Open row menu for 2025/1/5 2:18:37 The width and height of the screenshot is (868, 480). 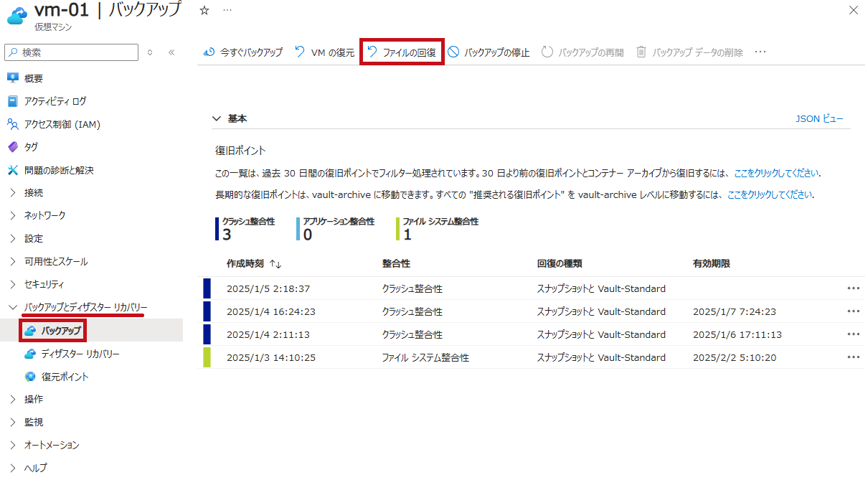point(853,288)
